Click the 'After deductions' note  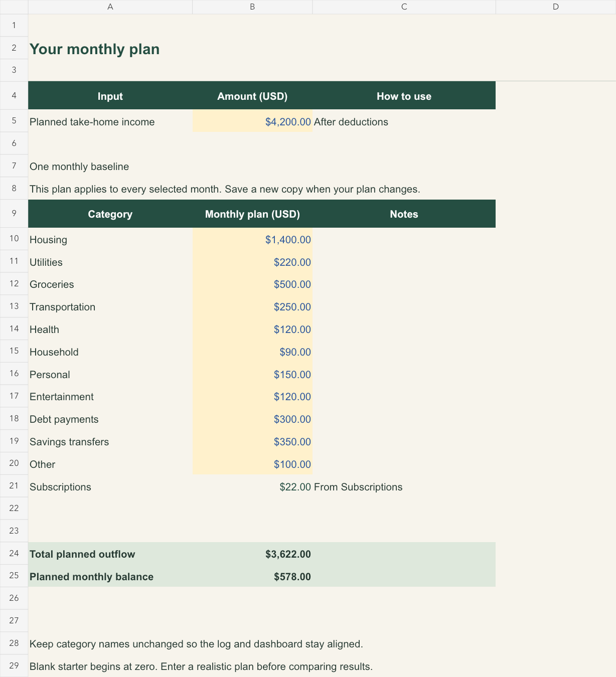click(351, 122)
